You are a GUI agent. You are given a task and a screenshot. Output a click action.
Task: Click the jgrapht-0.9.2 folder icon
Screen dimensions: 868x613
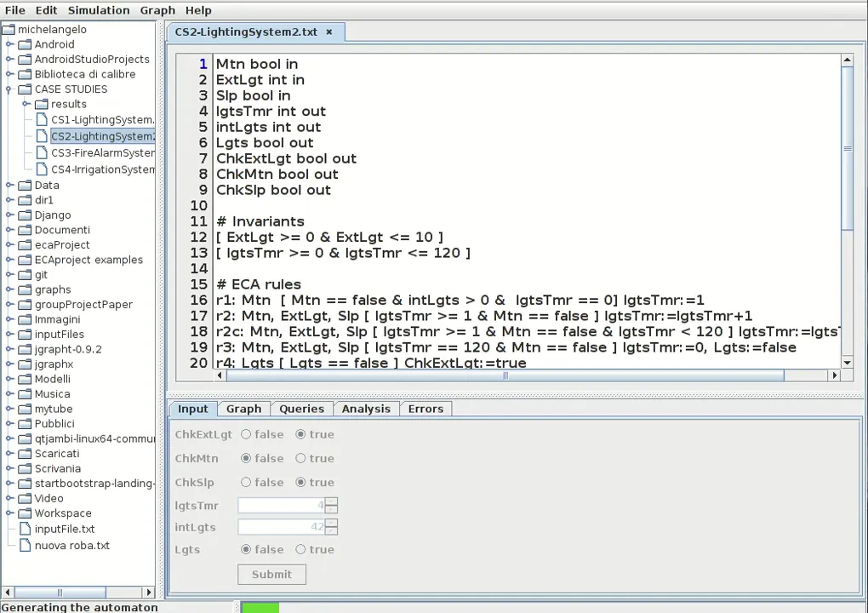[25, 349]
